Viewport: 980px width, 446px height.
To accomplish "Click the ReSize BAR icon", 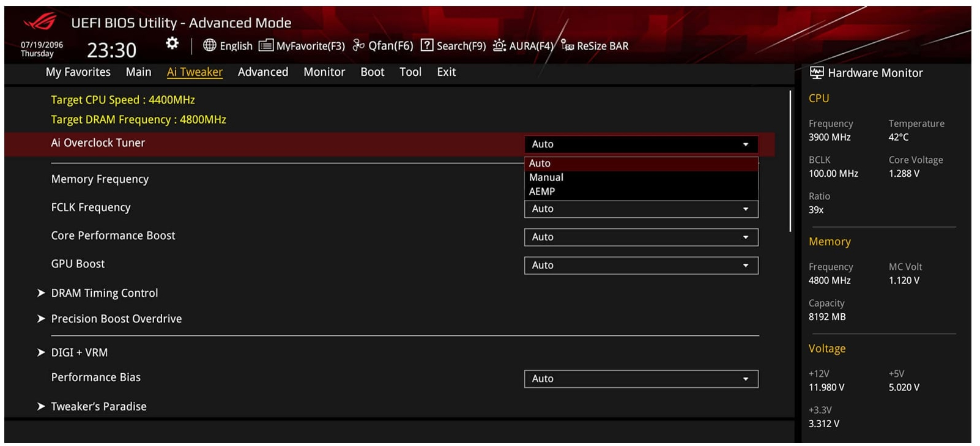I will coord(568,45).
